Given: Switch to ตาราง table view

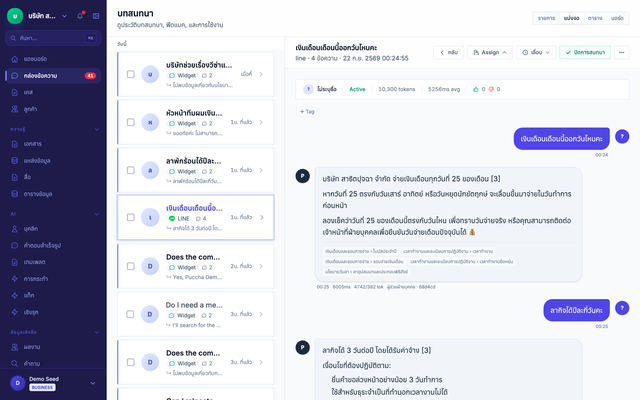Looking at the screenshot, I should (x=595, y=18).
